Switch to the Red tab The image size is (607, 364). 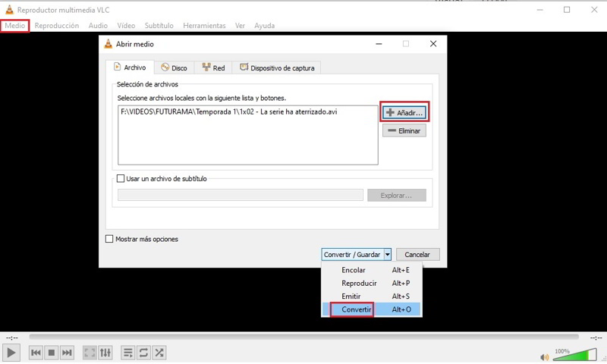(212, 67)
